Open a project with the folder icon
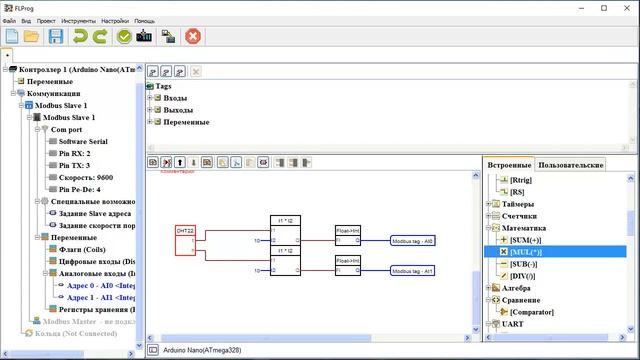 [31, 37]
